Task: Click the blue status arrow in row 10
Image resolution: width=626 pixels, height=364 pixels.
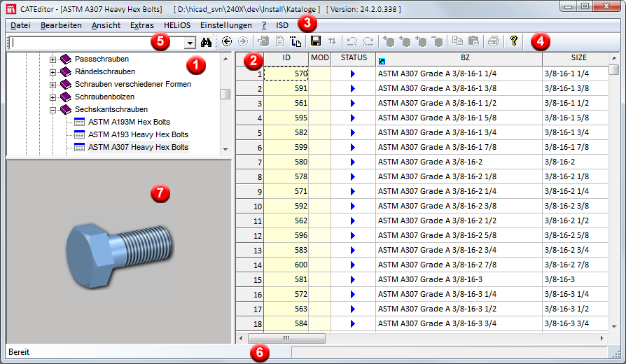Action: (353, 206)
